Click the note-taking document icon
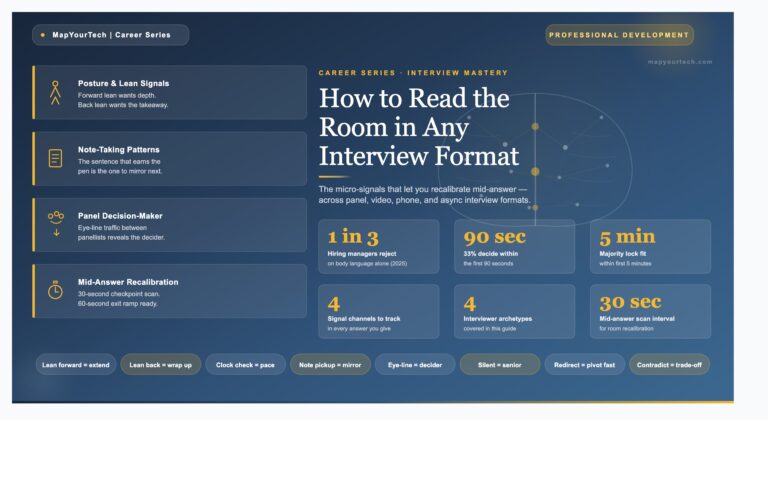This screenshot has height=484, width=768. click(55, 158)
